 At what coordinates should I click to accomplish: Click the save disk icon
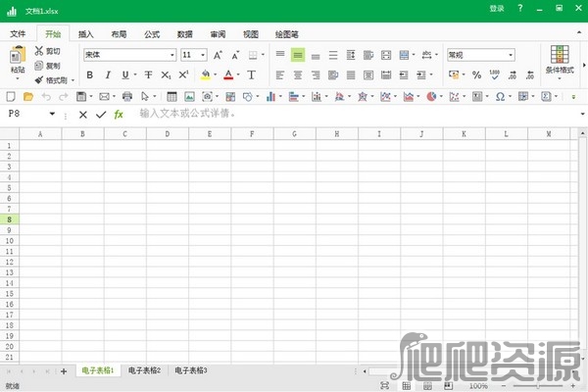(81, 97)
